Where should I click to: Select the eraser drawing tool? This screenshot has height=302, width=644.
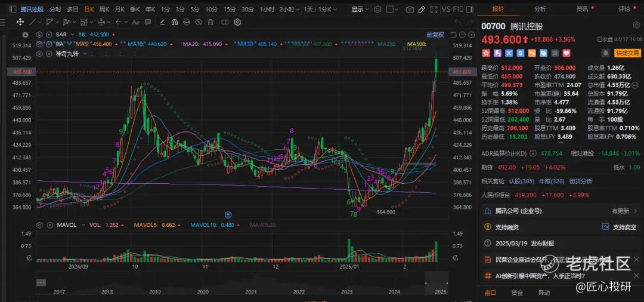pyautogui.click(x=162, y=22)
